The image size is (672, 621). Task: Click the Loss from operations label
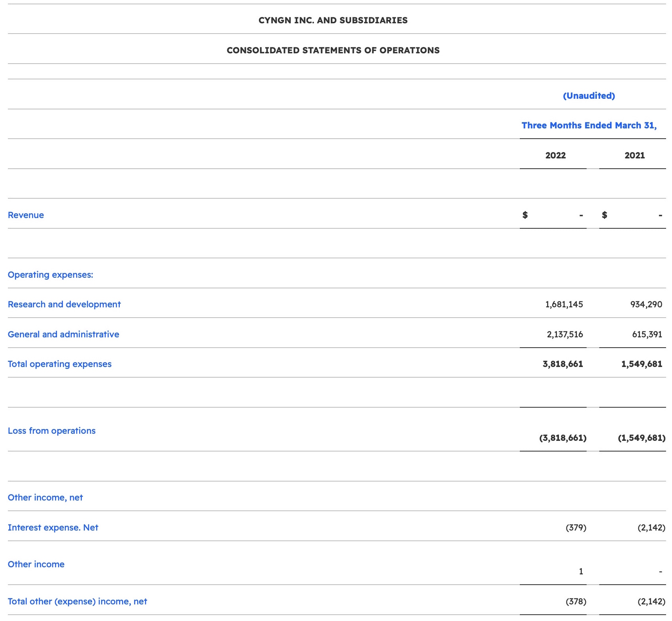tap(52, 431)
